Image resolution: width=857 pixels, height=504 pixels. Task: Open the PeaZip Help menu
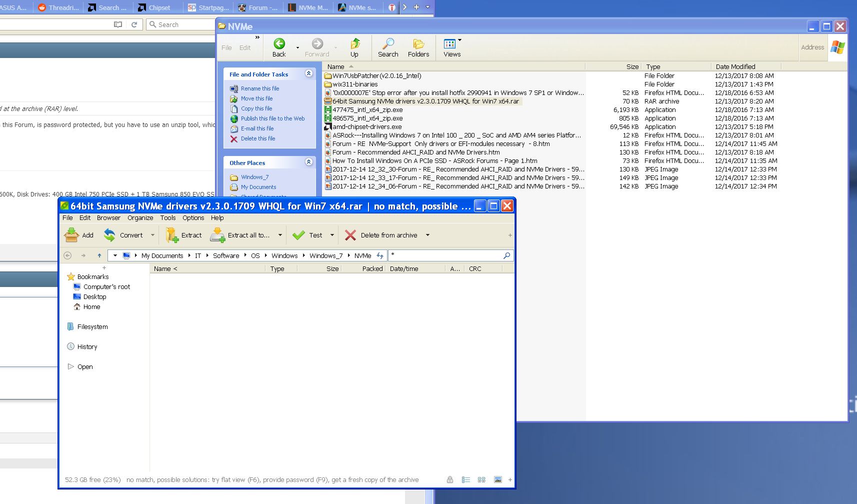point(217,217)
